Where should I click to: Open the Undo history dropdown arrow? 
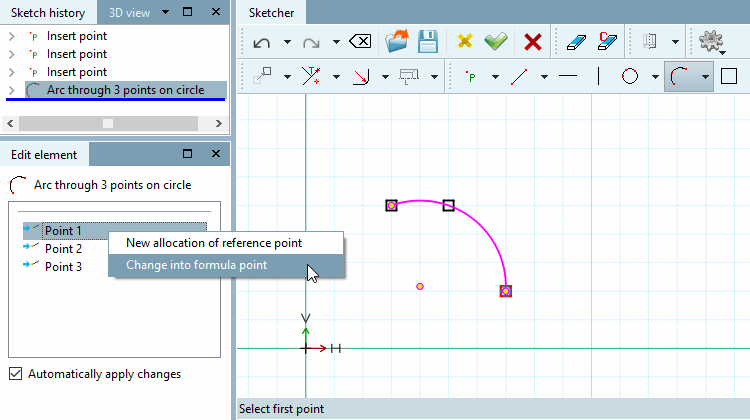pos(287,42)
